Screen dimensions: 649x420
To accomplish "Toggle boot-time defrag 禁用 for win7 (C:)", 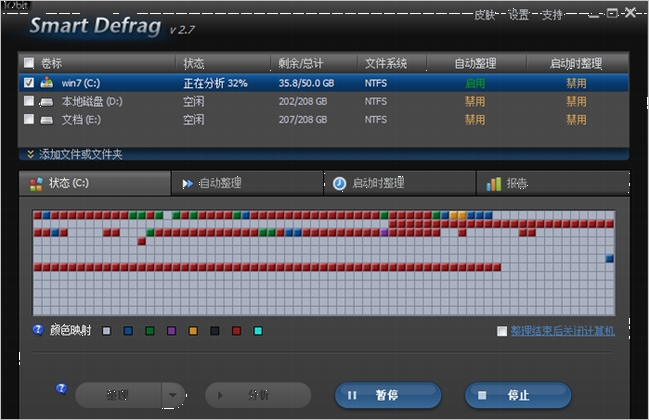I will pyautogui.click(x=576, y=83).
